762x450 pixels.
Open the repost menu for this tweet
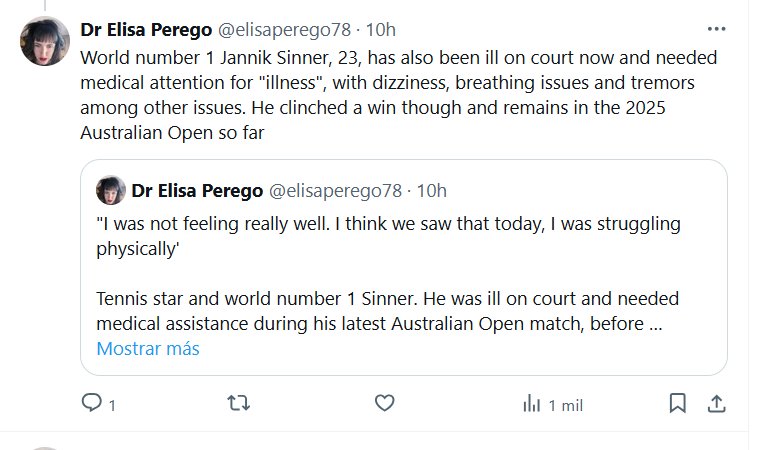[x=239, y=403]
